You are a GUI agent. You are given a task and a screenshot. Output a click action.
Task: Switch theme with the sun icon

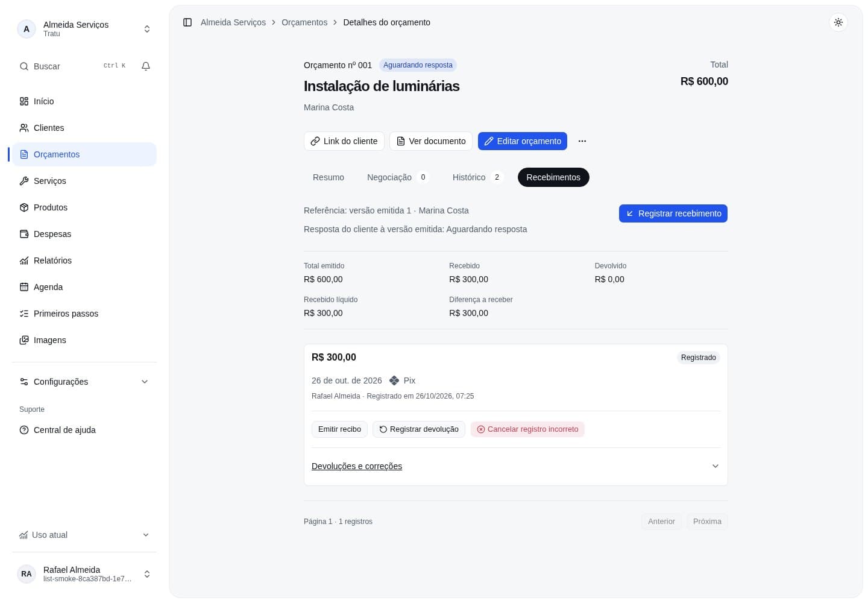838,22
